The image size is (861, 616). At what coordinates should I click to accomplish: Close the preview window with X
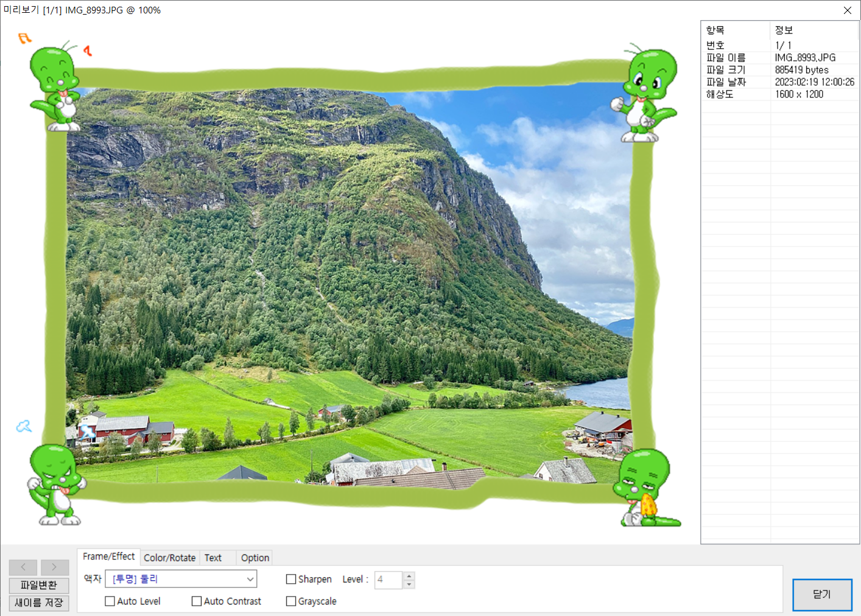(x=847, y=10)
